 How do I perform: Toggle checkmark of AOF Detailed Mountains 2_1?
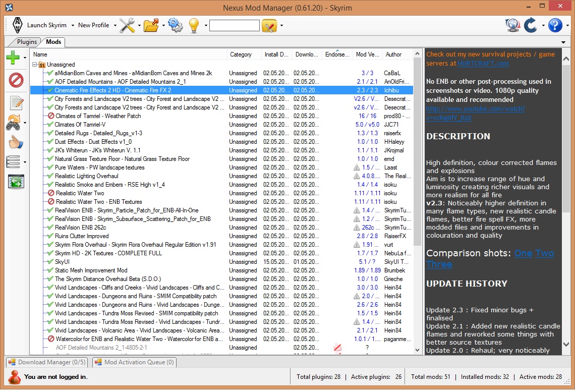[x=50, y=81]
